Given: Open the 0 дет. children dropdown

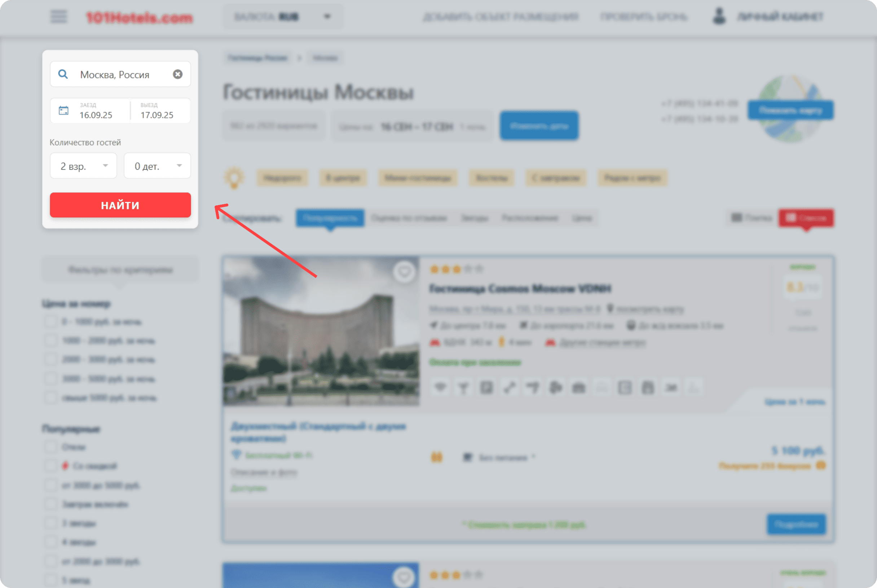Looking at the screenshot, I should [157, 166].
